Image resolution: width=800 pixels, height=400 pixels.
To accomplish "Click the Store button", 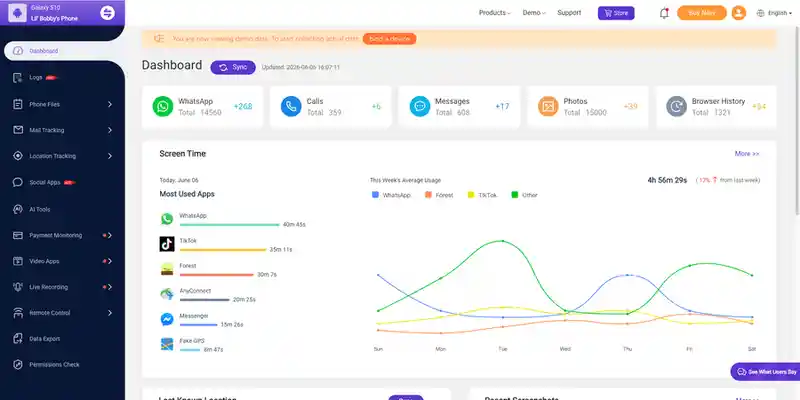I will pyautogui.click(x=616, y=13).
